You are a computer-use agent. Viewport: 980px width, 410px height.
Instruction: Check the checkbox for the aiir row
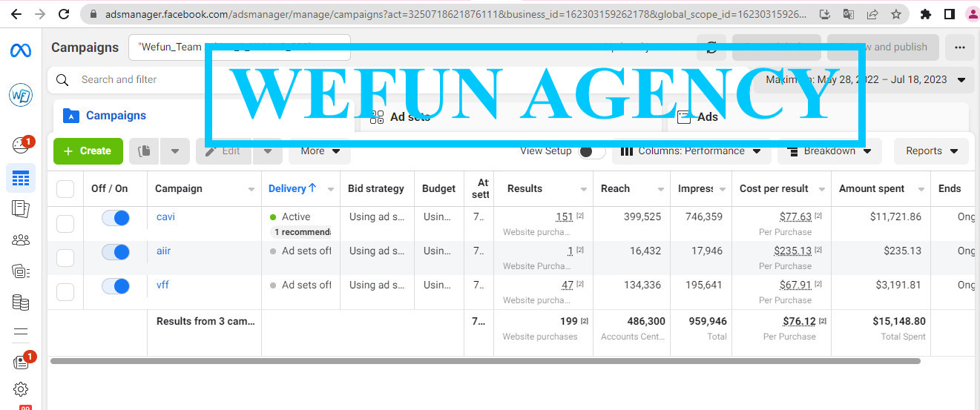point(65,257)
